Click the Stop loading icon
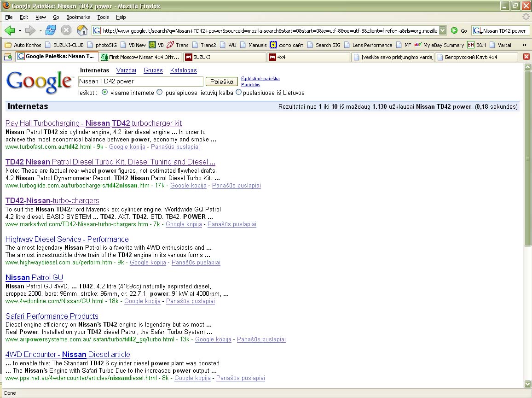Screen dimensions: 532x398 coord(66,30)
